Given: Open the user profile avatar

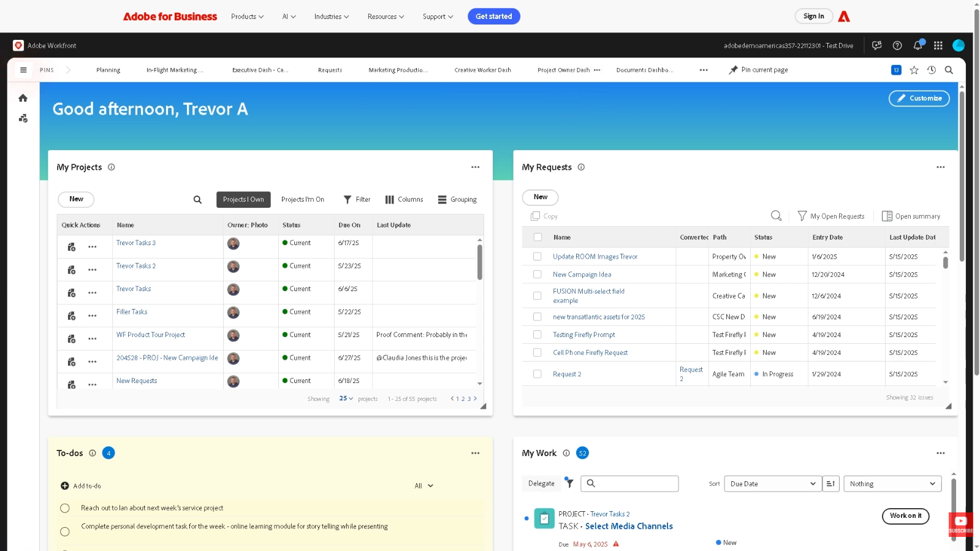Looking at the screenshot, I should [x=959, y=45].
